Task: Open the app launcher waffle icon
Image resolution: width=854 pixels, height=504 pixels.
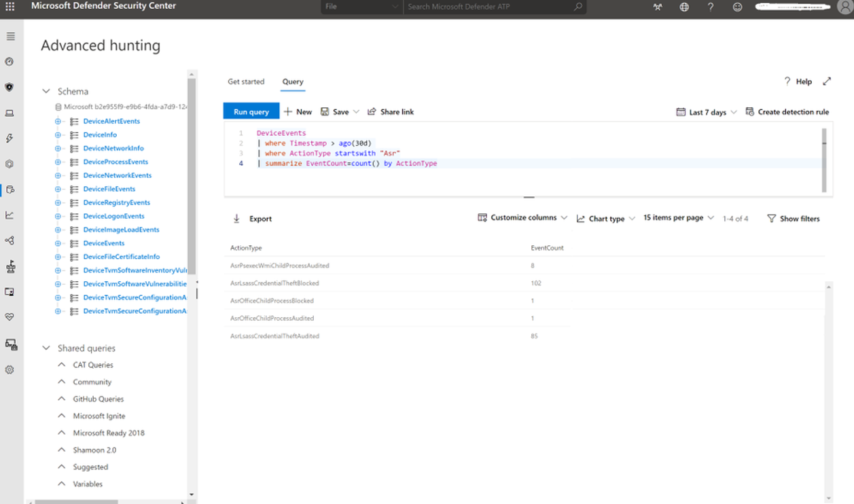Action: point(10,7)
